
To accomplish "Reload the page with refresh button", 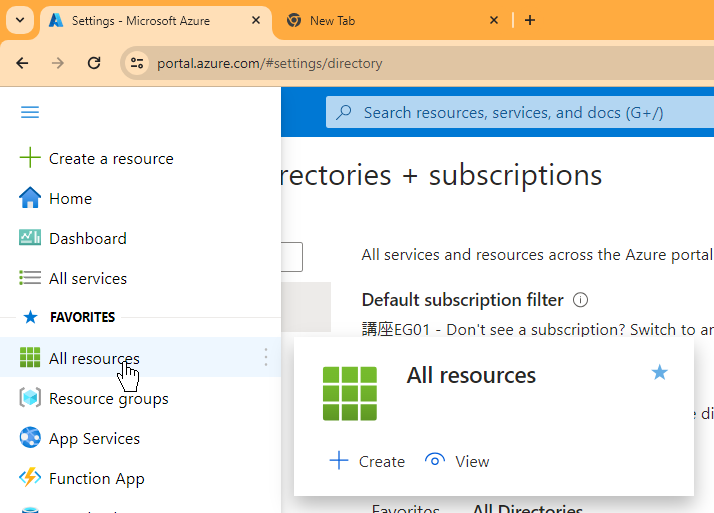I will (94, 63).
